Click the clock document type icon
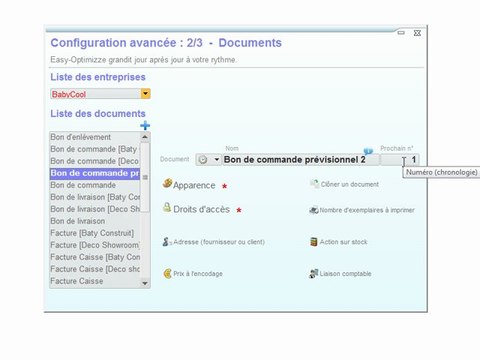The width and height of the screenshot is (480, 360). (x=203, y=160)
